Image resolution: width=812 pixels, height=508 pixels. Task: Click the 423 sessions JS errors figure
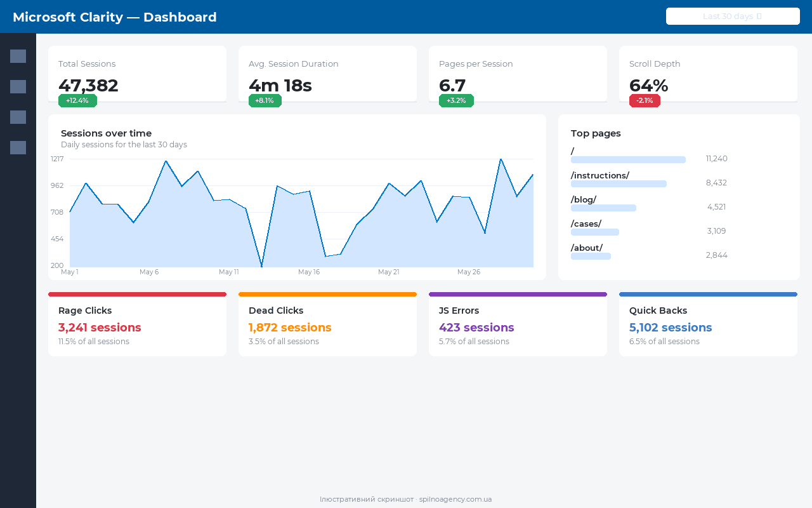[x=476, y=328]
